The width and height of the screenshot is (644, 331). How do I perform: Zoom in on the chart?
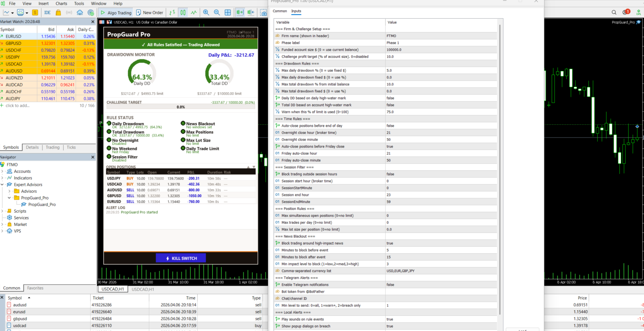click(206, 12)
